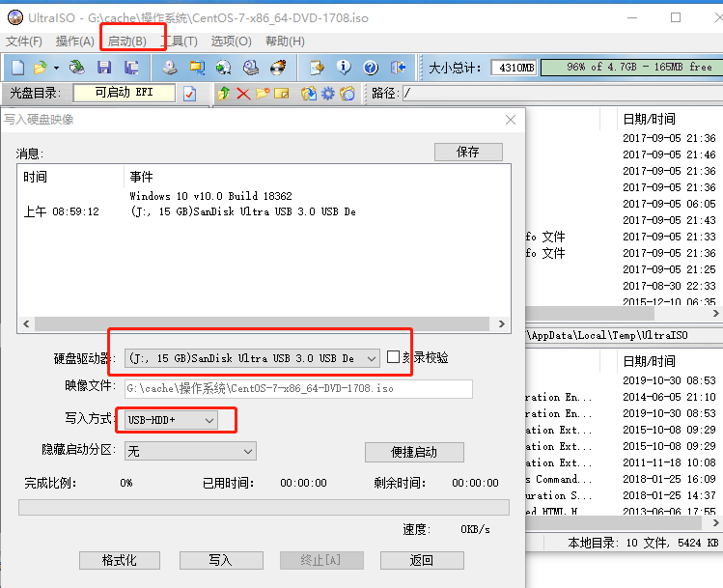Click the New folder icon
The image size is (723, 588).
coord(263,94)
